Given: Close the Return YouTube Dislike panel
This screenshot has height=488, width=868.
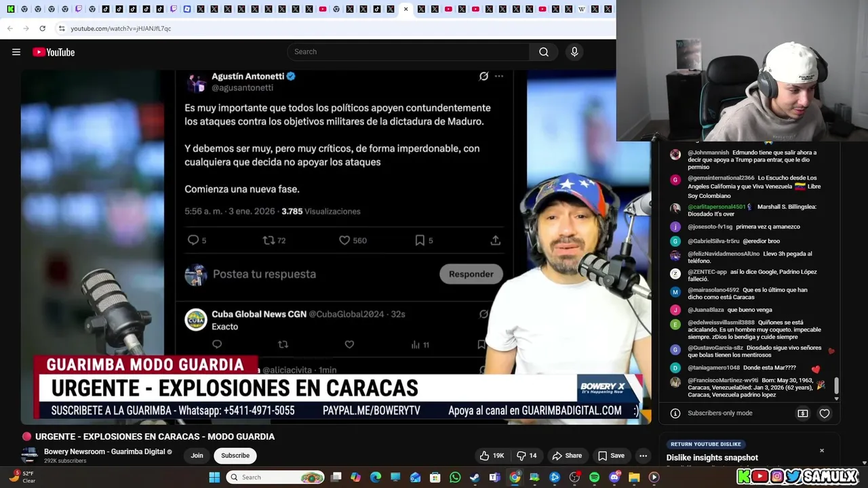Looking at the screenshot, I should pos(822,451).
